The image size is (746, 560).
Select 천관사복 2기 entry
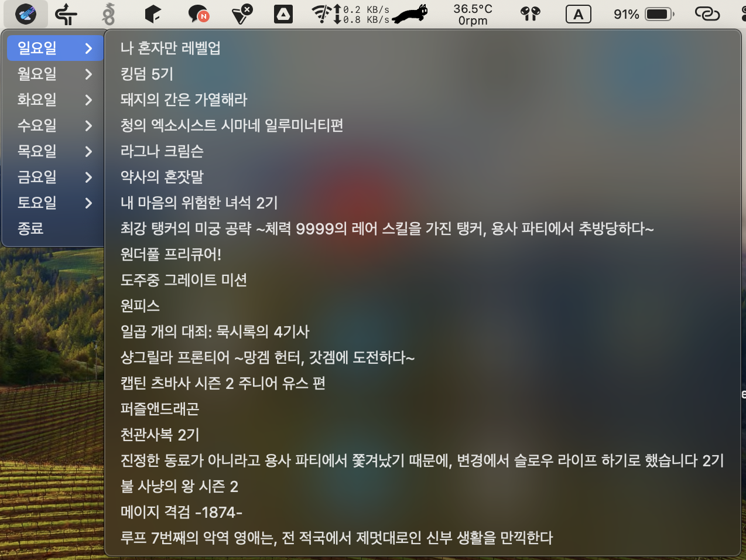(x=422, y=435)
